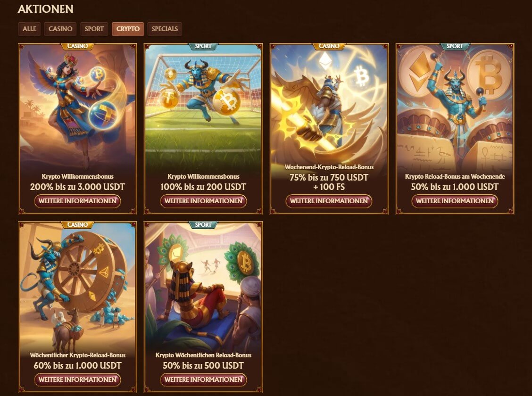Click CASINO badge on weekend reload card
The height and width of the screenshot is (396, 532).
pyautogui.click(x=329, y=46)
